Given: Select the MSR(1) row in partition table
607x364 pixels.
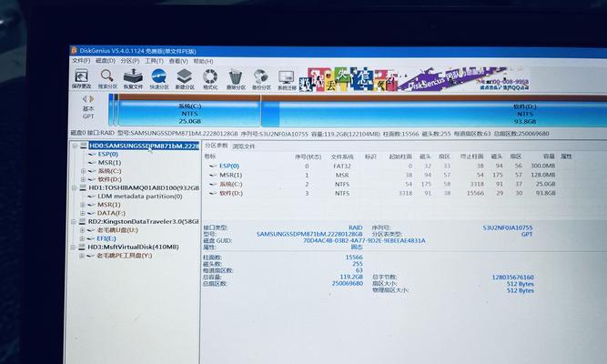Looking at the screenshot, I should [382, 175].
